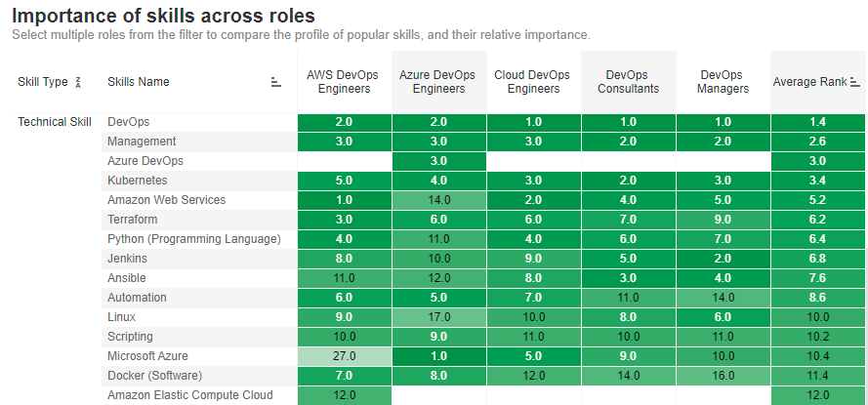Click the Technical Skill type label
This screenshot has width=868, height=405.
[55, 122]
